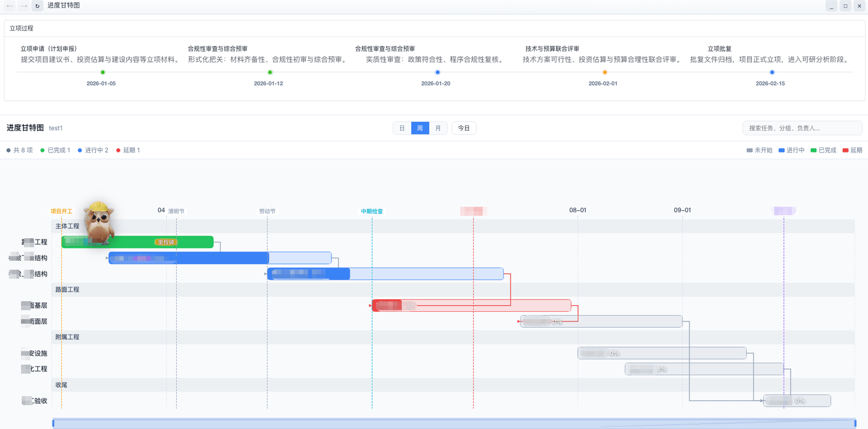
Task: Select the 2026-01-05 timeline dot
Action: tap(103, 72)
